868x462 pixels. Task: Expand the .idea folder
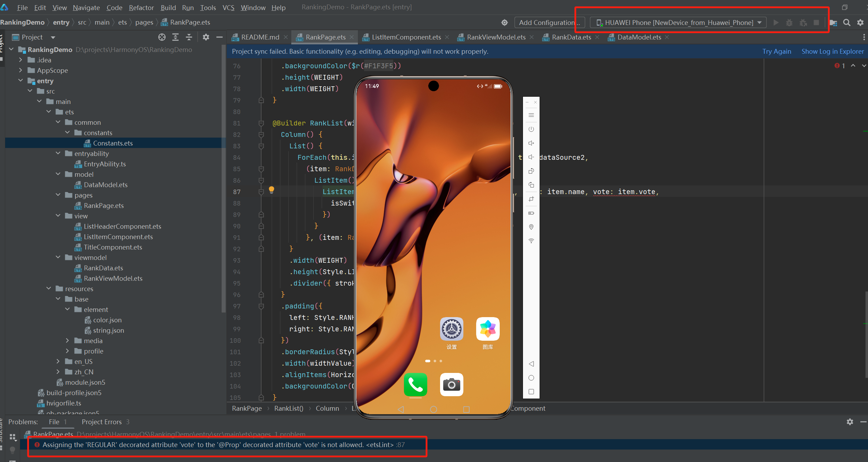(20, 60)
